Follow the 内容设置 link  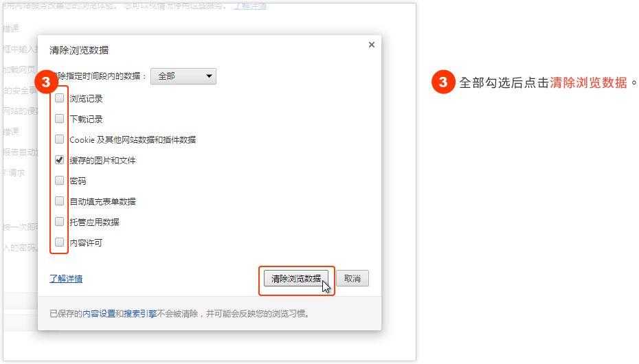coord(99,314)
